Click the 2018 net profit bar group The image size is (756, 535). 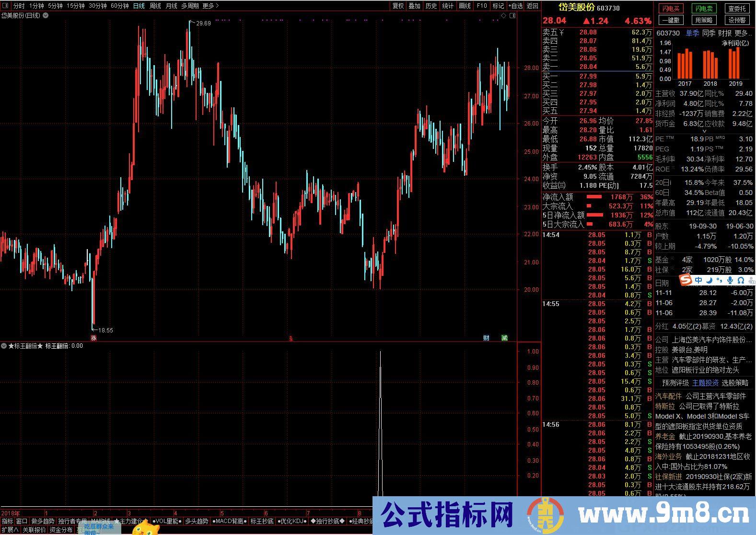click(x=710, y=64)
